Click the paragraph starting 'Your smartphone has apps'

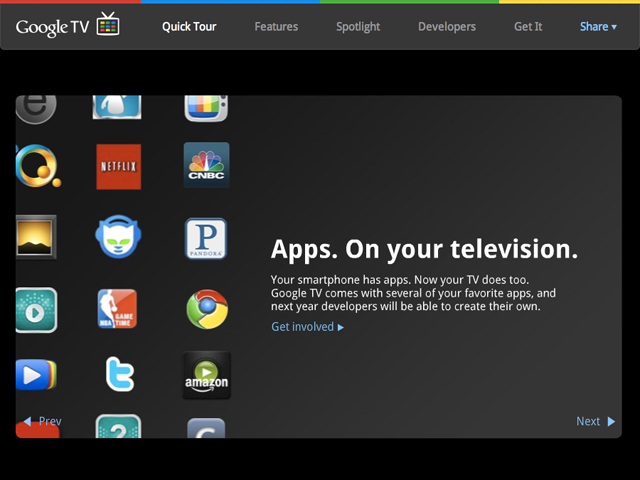point(413,293)
